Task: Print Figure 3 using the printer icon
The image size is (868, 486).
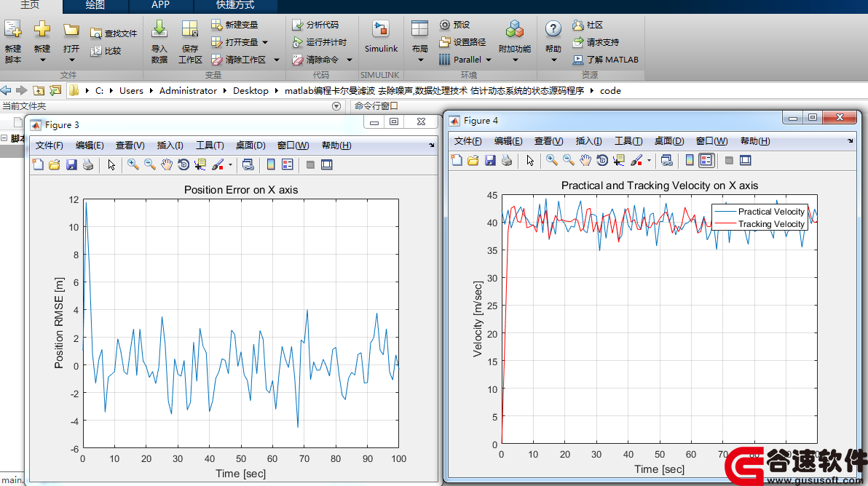Action: coord(88,164)
